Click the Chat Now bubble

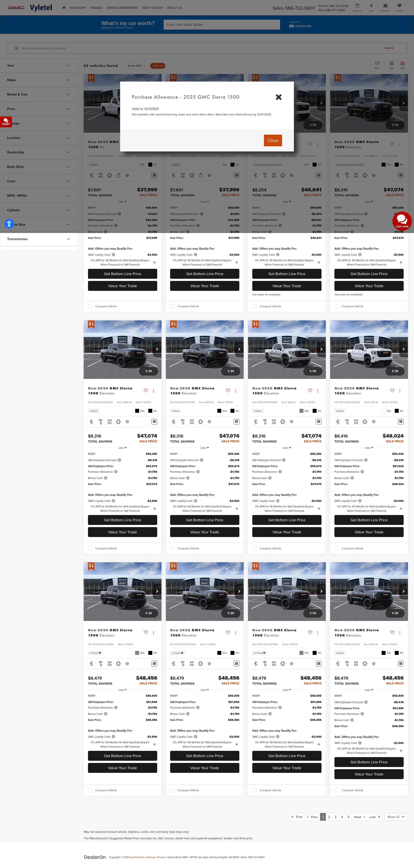[402, 221]
